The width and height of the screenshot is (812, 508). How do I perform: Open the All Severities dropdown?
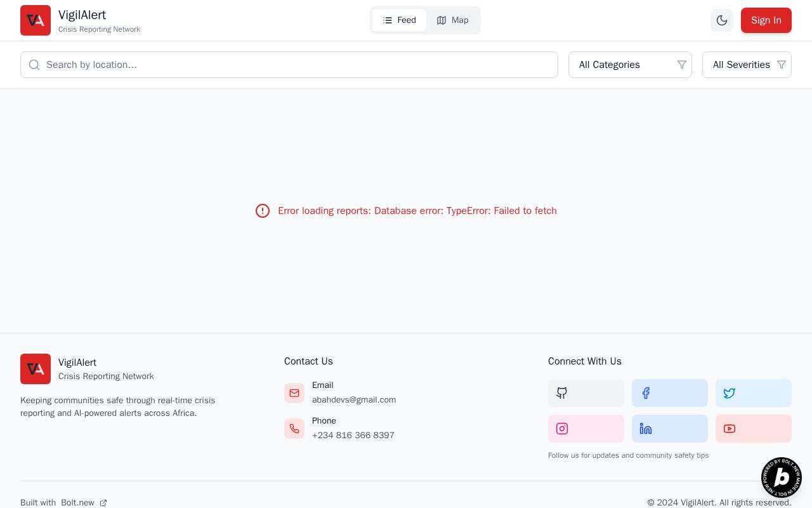coord(747,65)
